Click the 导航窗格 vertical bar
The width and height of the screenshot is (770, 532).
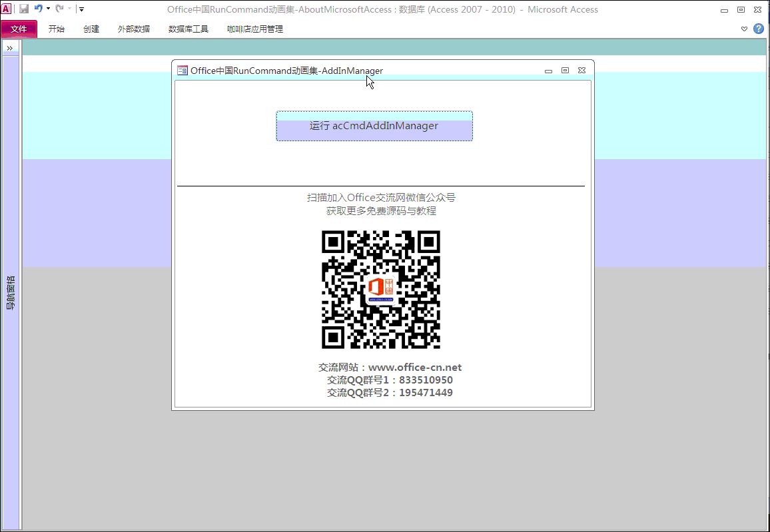click(10, 292)
